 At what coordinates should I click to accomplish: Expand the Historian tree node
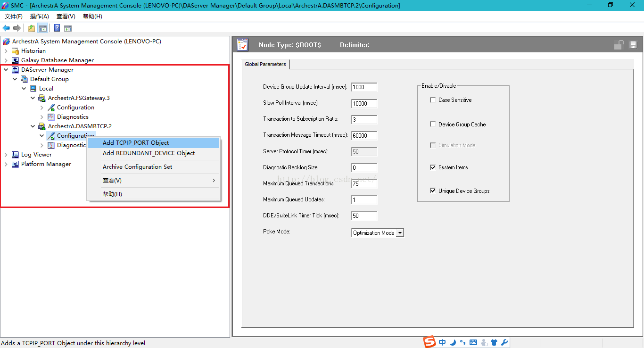point(6,51)
